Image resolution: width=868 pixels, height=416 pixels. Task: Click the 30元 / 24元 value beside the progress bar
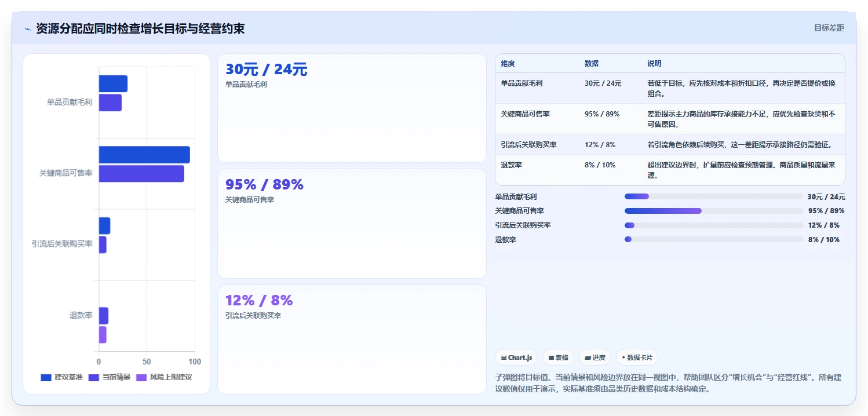pos(826,196)
